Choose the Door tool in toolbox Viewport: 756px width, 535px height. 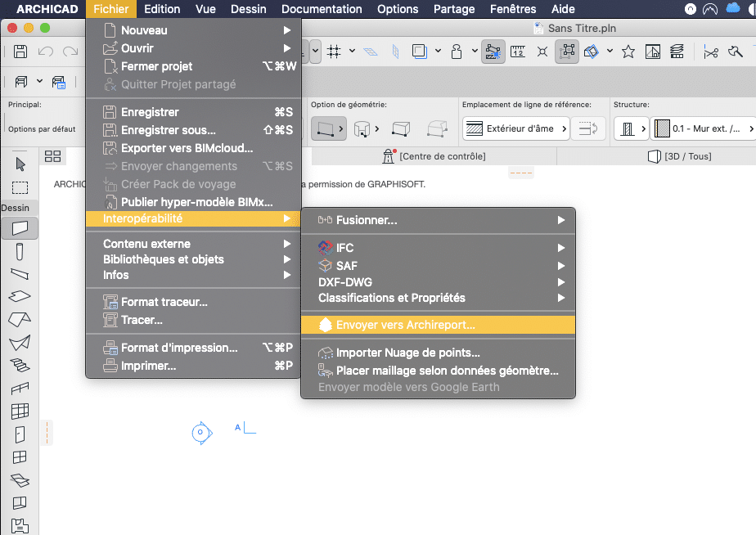(x=20, y=434)
